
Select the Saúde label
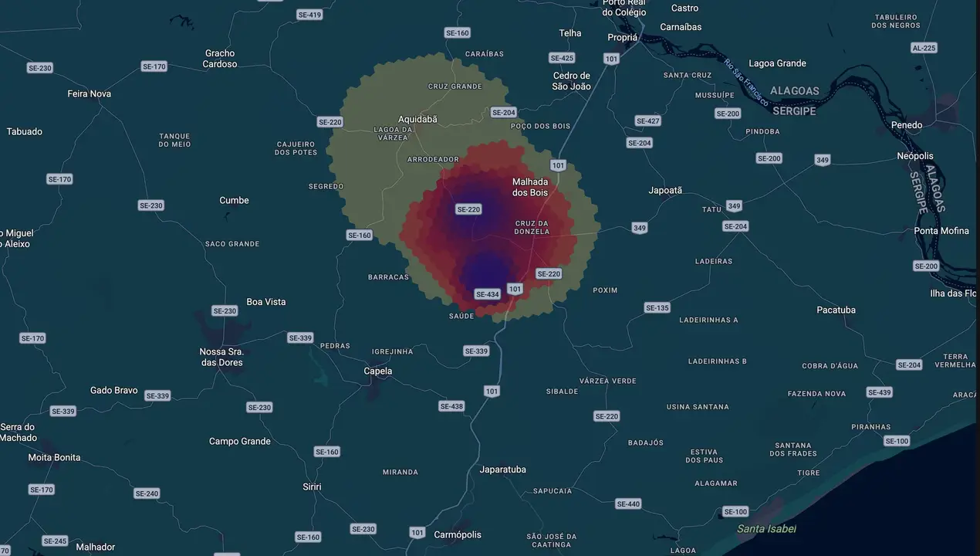pos(461,316)
